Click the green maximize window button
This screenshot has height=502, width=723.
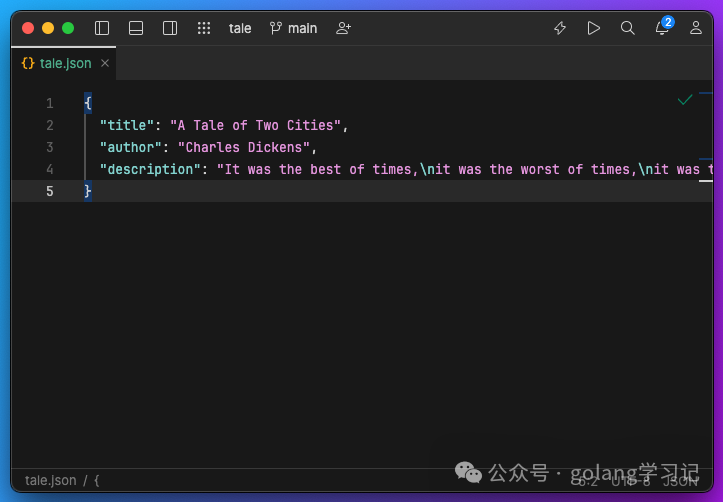tap(68, 28)
